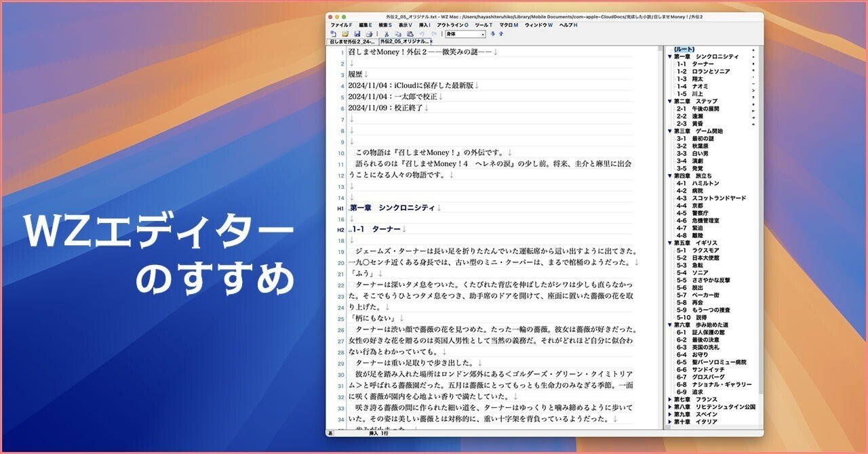This screenshot has height=454, width=868.
Task: Redo an edit with the Redo arrow
Action: tap(434, 33)
